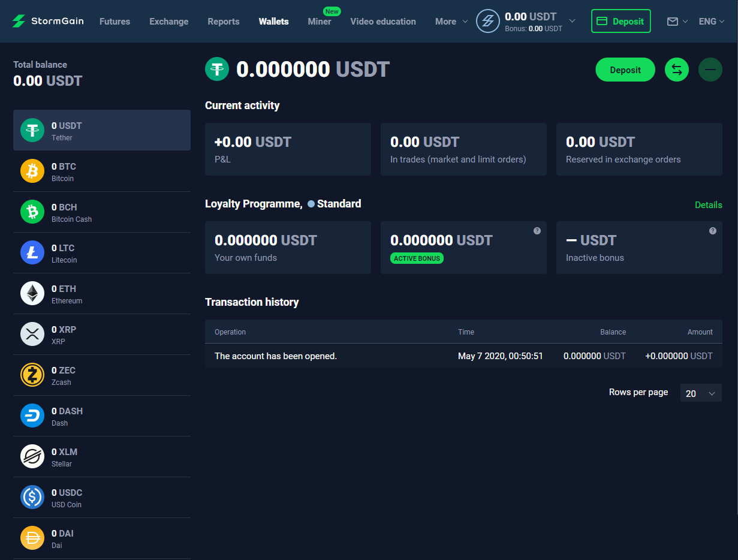Open the mail dropdown chevron
738x560 pixels.
pos(685,22)
